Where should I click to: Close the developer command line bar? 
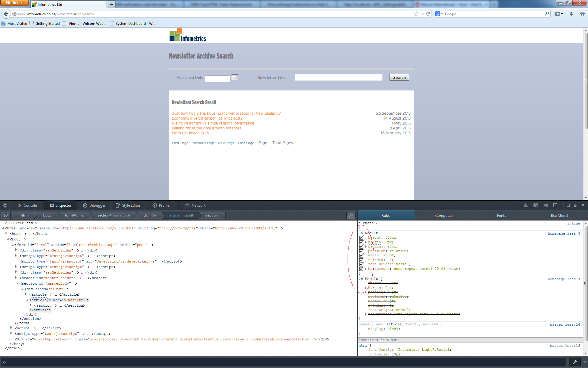[x=584, y=362]
